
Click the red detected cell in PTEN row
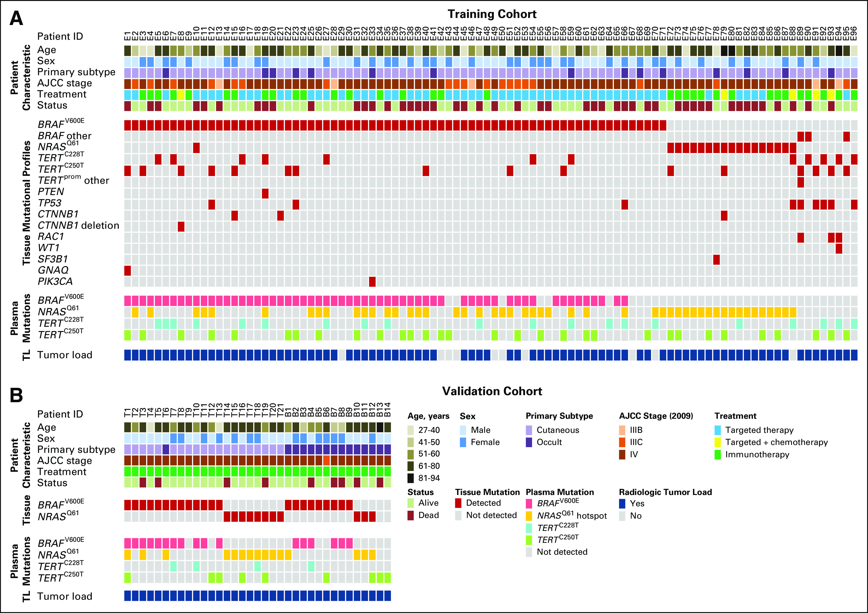click(x=265, y=193)
